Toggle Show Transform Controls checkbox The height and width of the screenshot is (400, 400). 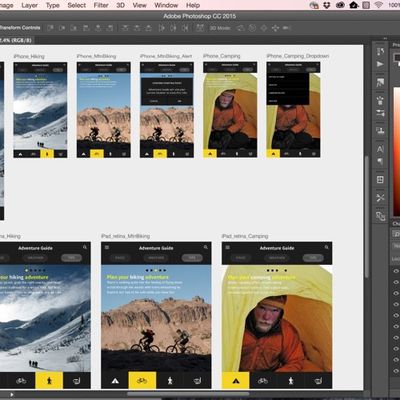click(20, 28)
